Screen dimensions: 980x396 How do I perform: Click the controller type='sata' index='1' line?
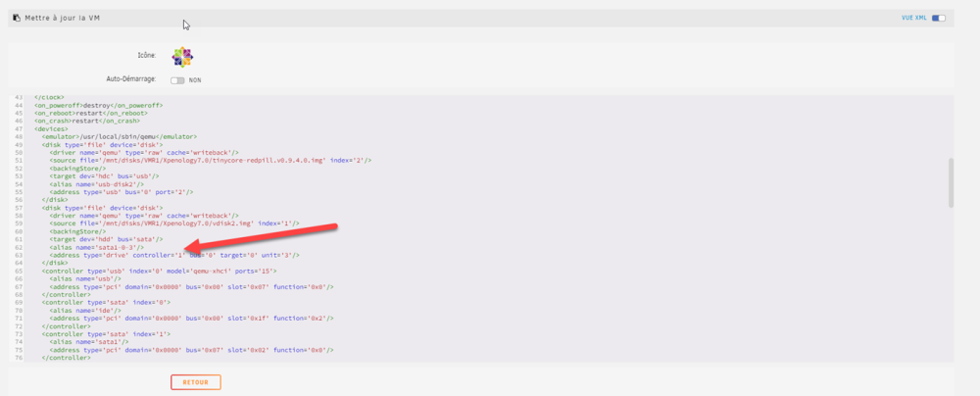107,333
